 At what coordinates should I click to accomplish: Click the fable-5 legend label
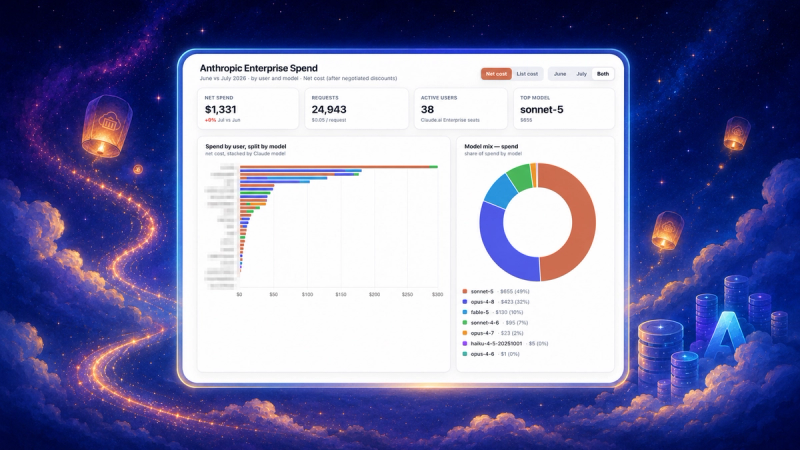point(480,312)
